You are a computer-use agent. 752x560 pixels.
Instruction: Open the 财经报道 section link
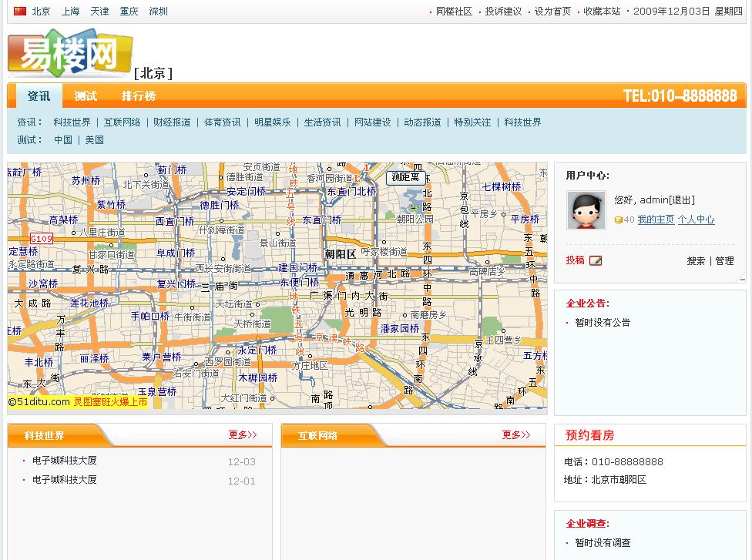[x=171, y=122]
